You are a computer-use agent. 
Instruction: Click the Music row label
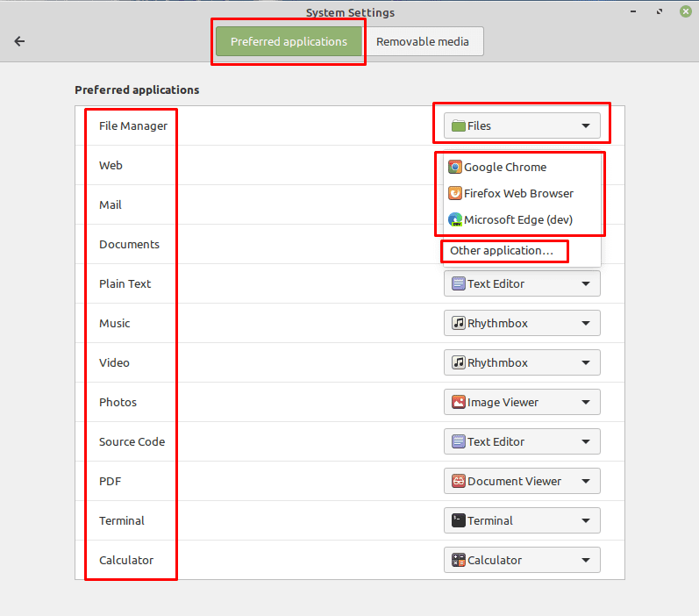point(115,324)
